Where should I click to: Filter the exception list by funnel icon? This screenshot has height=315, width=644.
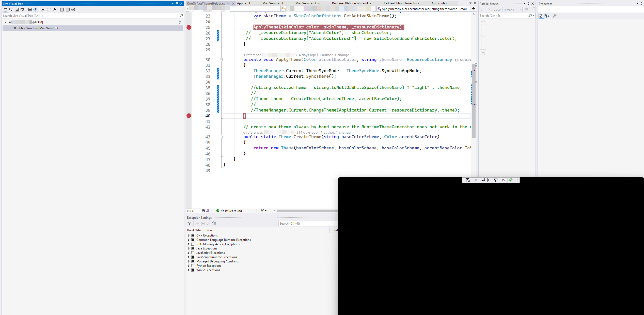(x=190, y=223)
